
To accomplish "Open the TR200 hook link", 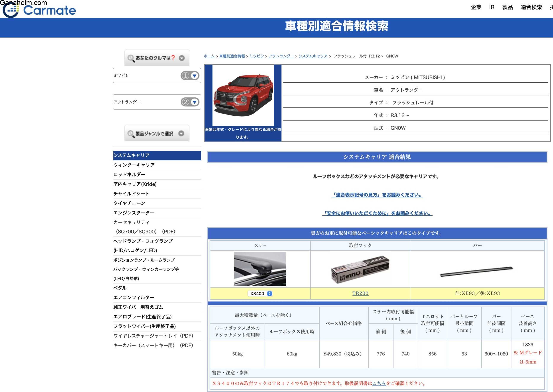I will tap(360, 293).
